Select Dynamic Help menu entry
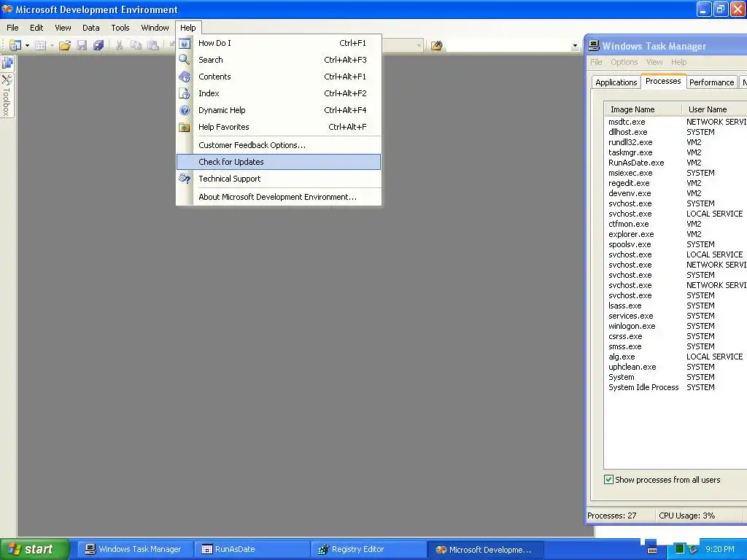Viewport: 747px width, 560px height. 279,110
